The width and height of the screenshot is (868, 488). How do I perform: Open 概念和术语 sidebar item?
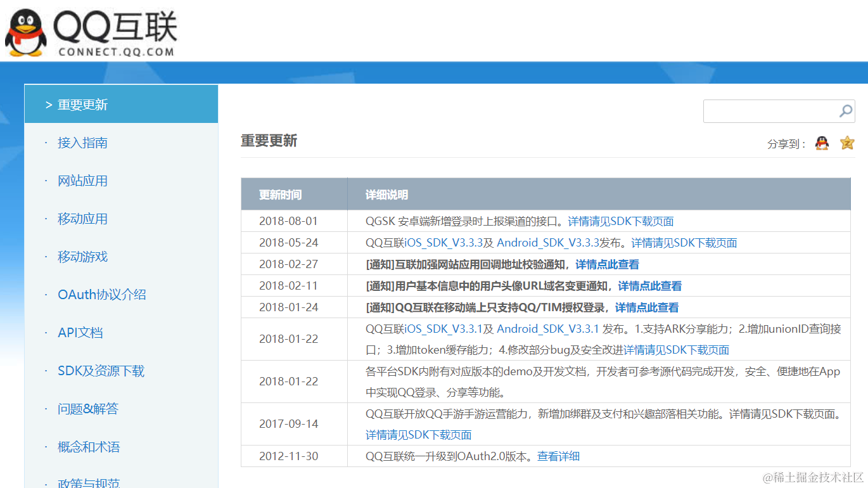pos(89,447)
